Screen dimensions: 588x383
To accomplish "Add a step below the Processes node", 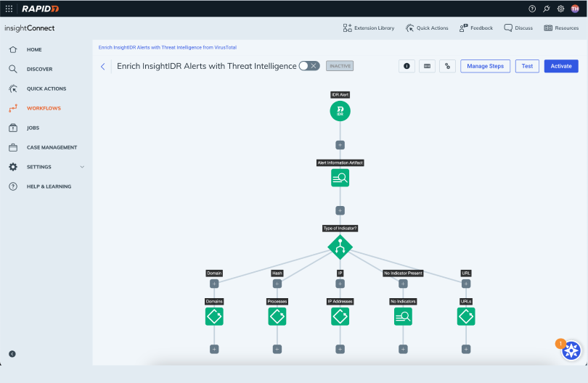I will [277, 350].
